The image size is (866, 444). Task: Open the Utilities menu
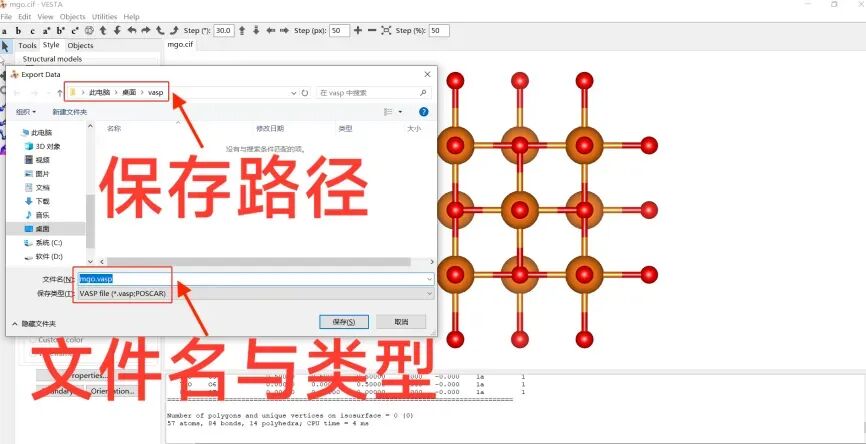coord(104,17)
